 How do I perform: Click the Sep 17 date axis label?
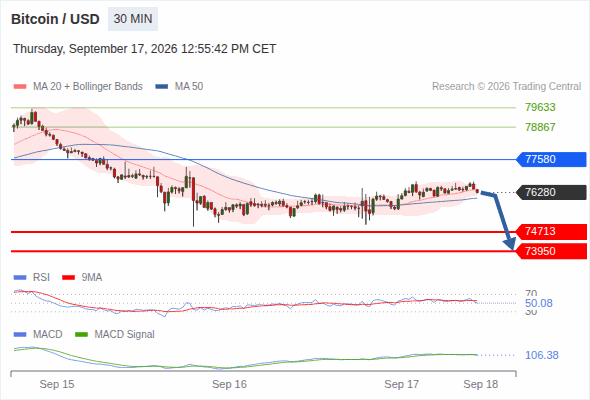tap(401, 384)
